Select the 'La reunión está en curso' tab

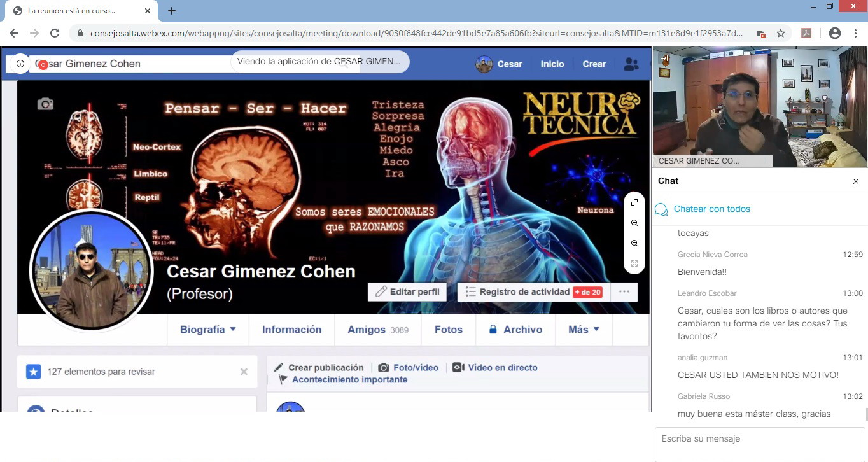pyautogui.click(x=80, y=11)
